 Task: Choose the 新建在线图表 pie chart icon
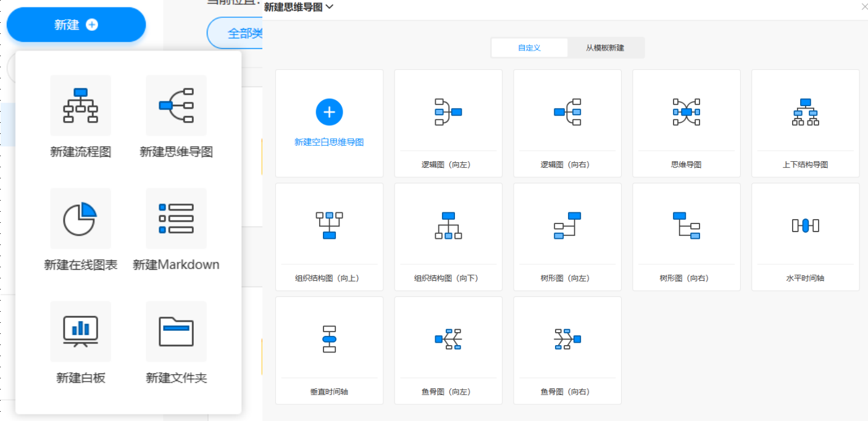click(x=81, y=219)
